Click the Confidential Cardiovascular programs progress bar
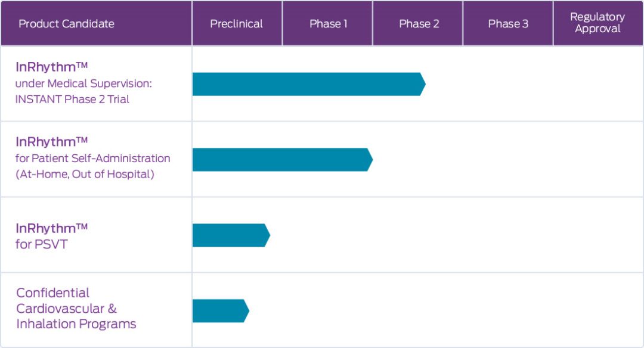The width and height of the screenshot is (644, 348). [221, 310]
